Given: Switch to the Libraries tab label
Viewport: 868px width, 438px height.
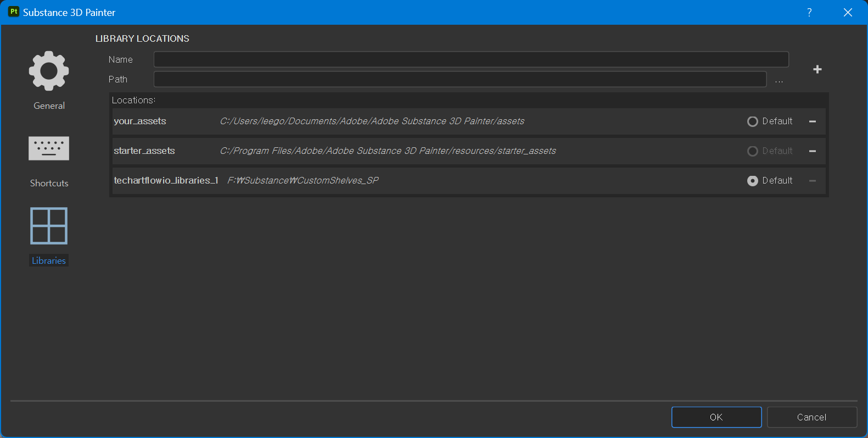Looking at the screenshot, I should (49, 260).
